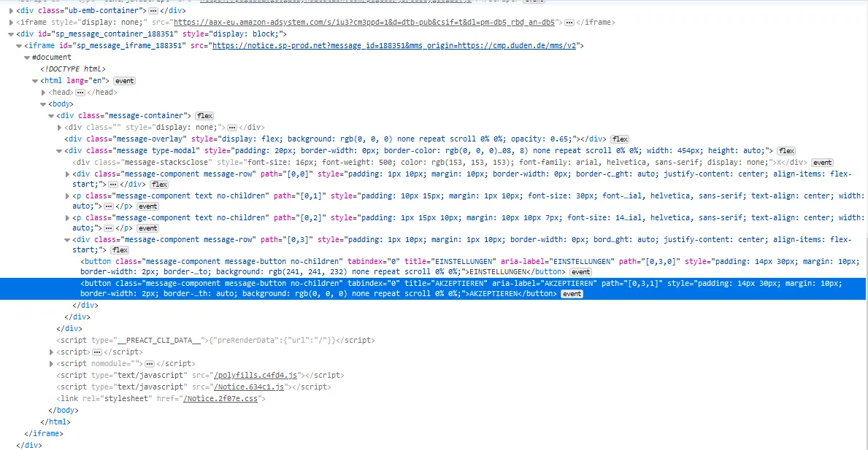The width and height of the screenshot is (868, 450).
Task: Select the highlighted AKZEPTIEREN button node
Action: pos(434,289)
